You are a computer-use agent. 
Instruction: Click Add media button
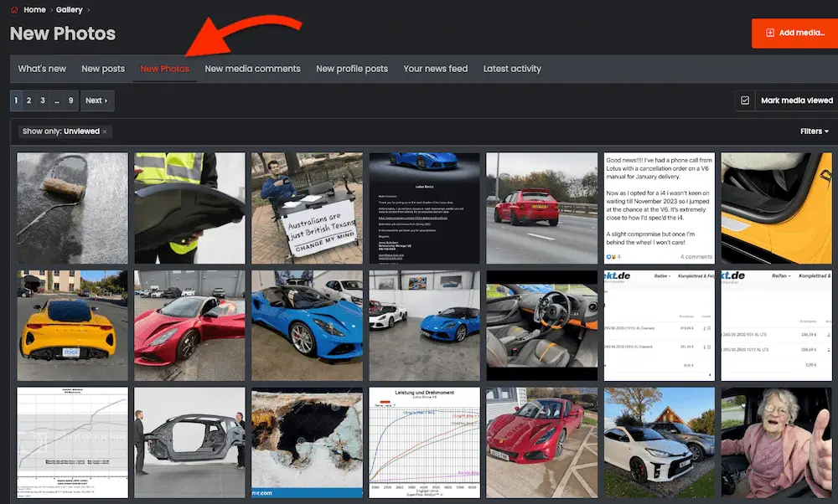(794, 33)
